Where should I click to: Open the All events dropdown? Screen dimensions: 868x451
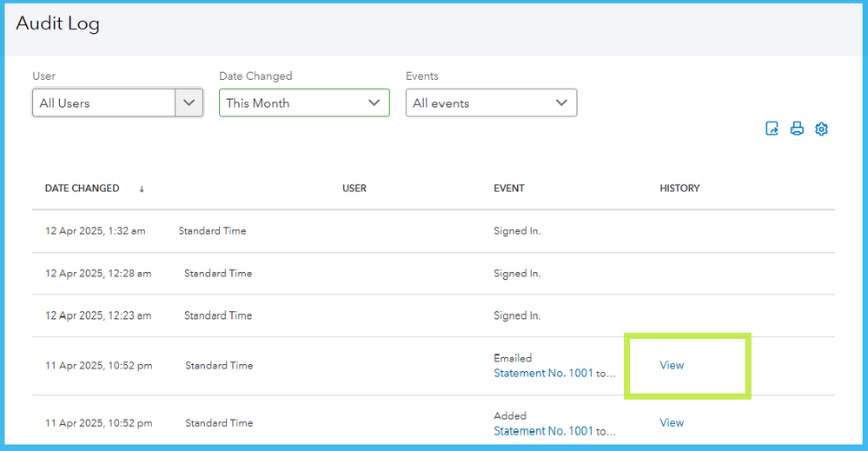(491, 103)
